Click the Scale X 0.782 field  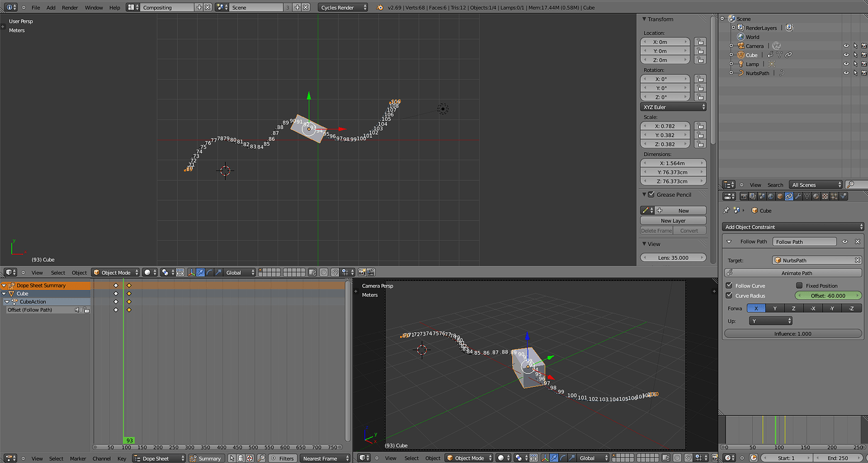pyautogui.click(x=665, y=126)
